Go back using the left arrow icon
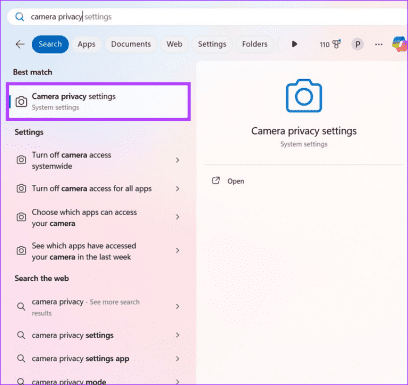This screenshot has height=385, width=408. 20,44
